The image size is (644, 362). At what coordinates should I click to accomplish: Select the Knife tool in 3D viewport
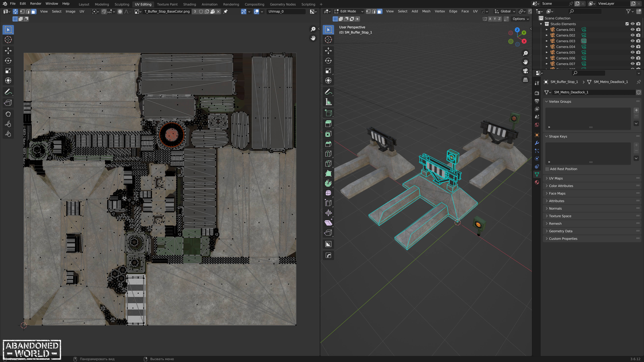pyautogui.click(x=328, y=164)
